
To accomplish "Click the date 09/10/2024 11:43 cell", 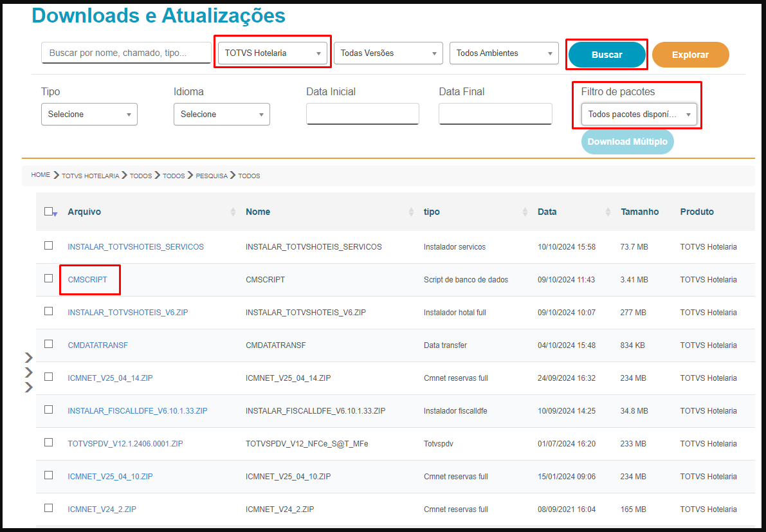I will pyautogui.click(x=567, y=280).
